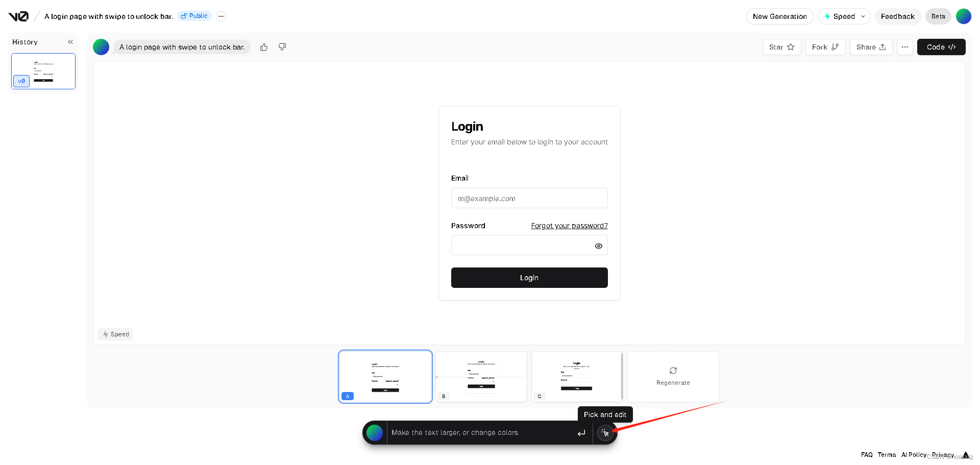Fork this generation
The height and width of the screenshot is (465, 980).
(x=825, y=47)
